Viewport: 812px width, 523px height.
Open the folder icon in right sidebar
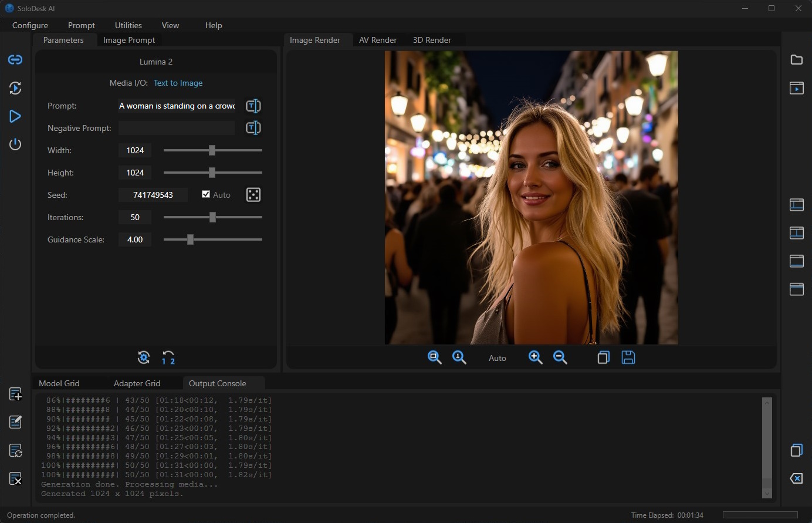point(796,60)
